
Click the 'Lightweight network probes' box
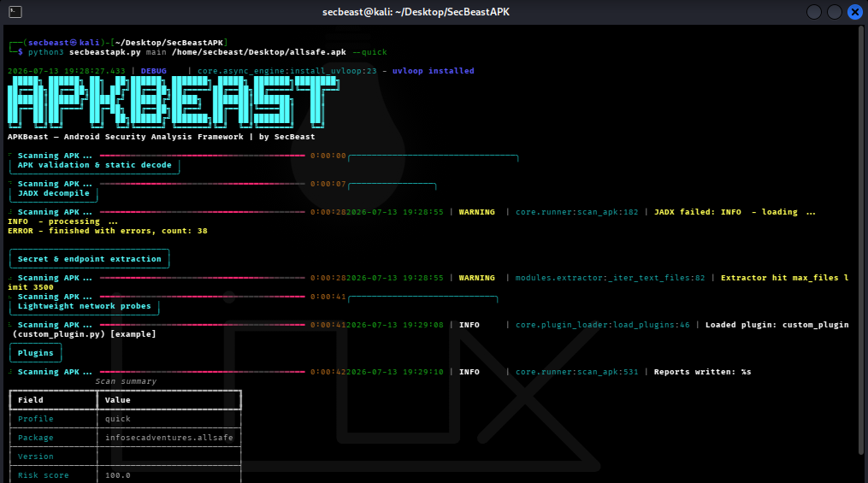click(x=84, y=306)
